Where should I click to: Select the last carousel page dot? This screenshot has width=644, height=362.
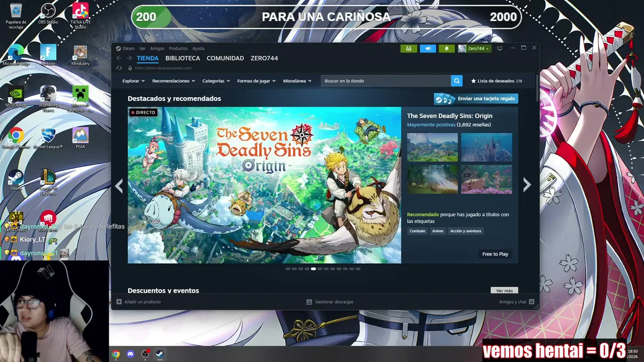[358, 269]
